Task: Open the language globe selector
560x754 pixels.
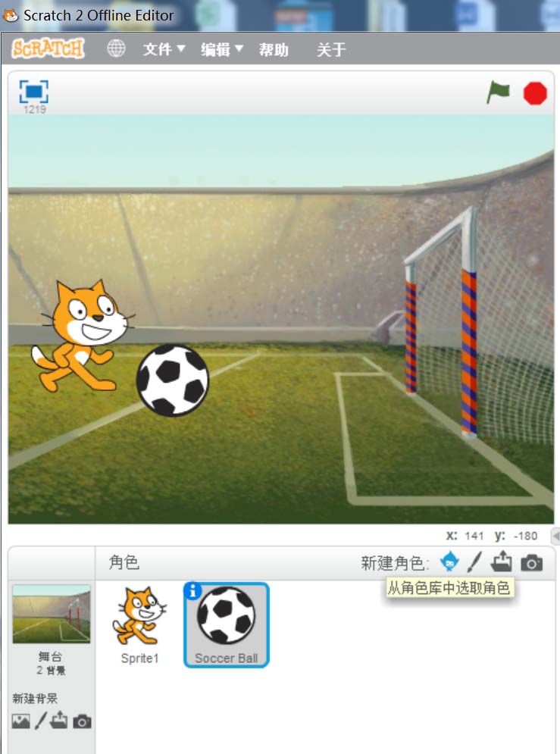Action: pyautogui.click(x=116, y=48)
